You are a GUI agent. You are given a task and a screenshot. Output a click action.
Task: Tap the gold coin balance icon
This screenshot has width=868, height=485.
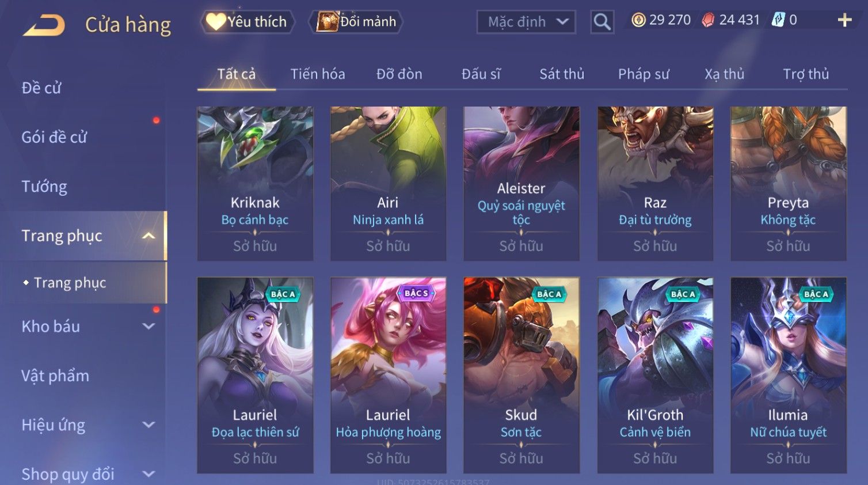coord(638,20)
